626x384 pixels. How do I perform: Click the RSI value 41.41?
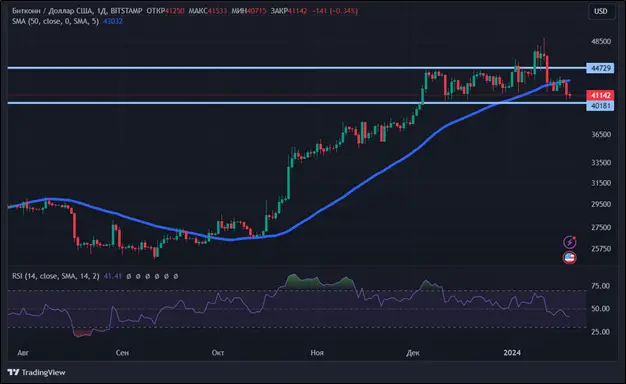(113, 276)
